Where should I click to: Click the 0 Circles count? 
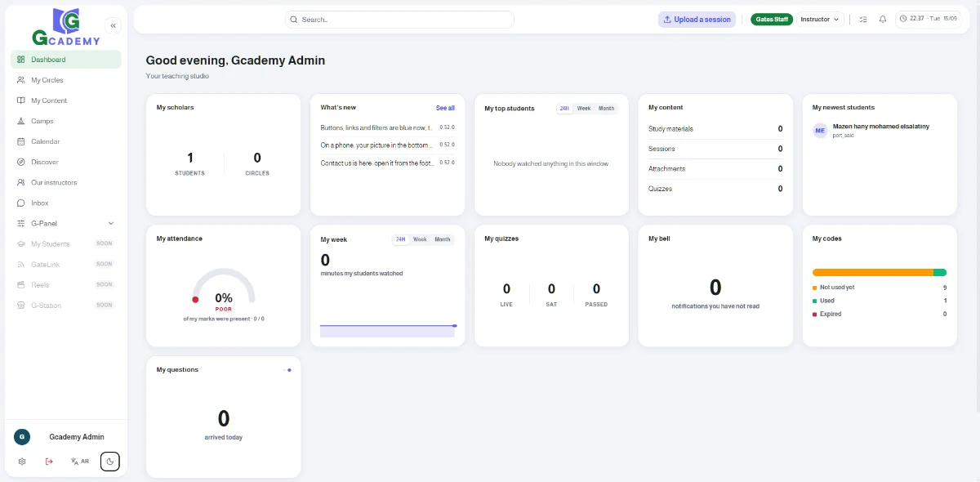point(257,163)
